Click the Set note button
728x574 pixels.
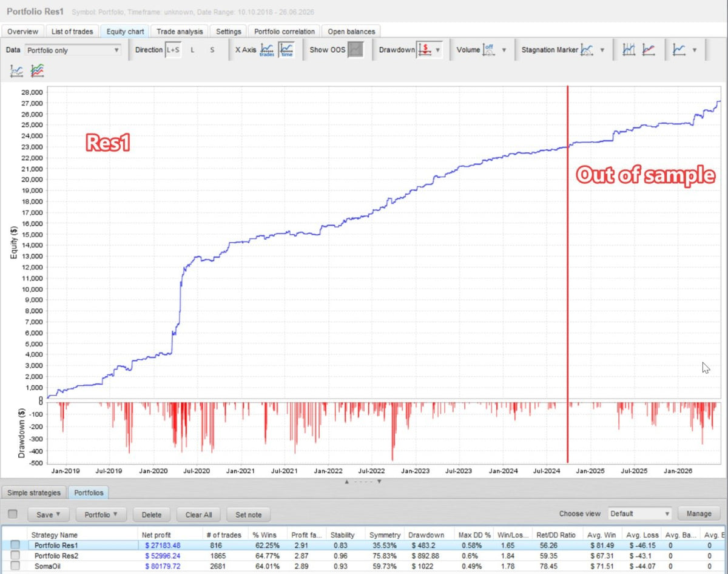coord(249,515)
